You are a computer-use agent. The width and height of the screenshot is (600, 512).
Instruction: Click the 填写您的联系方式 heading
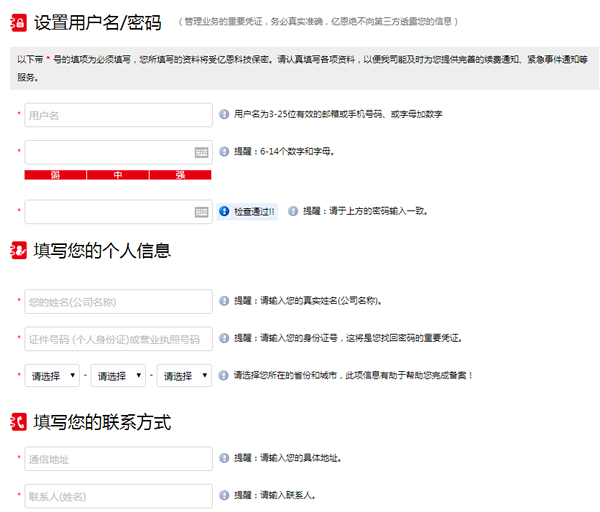click(x=102, y=422)
